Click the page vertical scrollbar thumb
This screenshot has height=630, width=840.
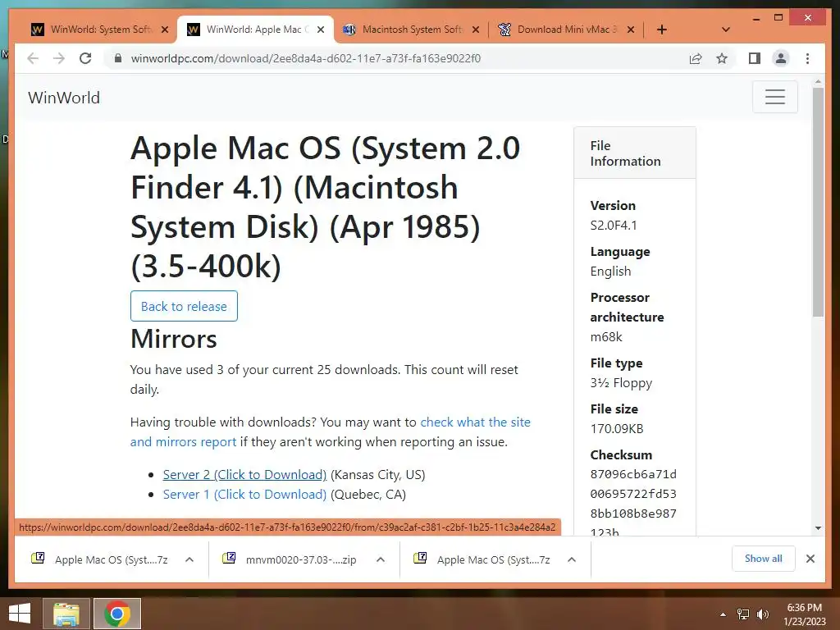[818, 202]
